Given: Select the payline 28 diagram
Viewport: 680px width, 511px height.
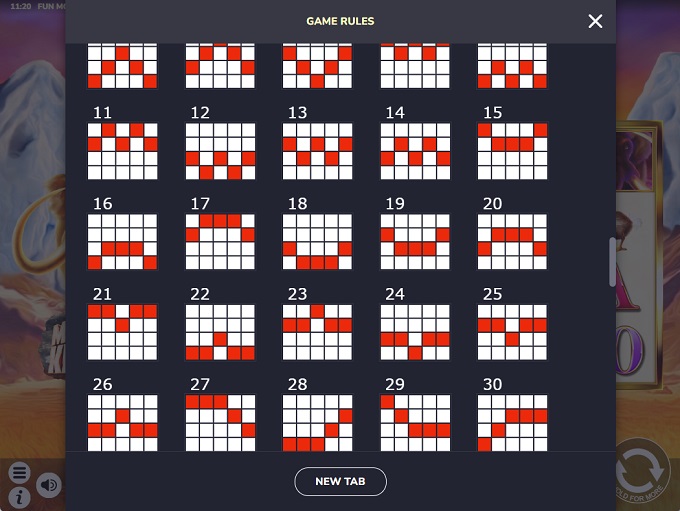Looking at the screenshot, I should [317, 423].
